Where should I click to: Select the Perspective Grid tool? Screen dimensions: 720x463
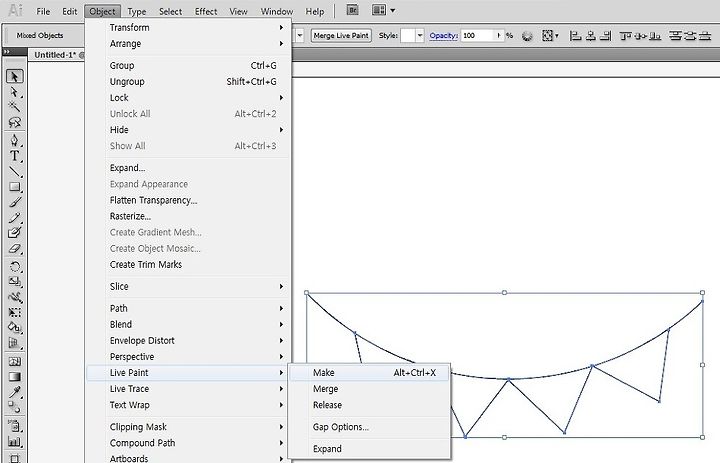15,343
